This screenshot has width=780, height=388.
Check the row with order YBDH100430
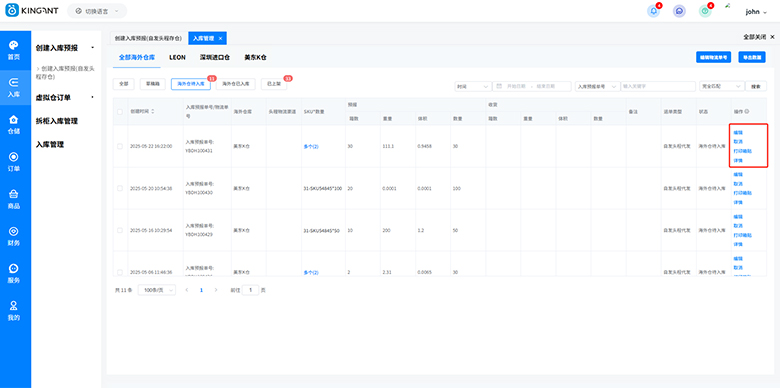click(x=120, y=189)
